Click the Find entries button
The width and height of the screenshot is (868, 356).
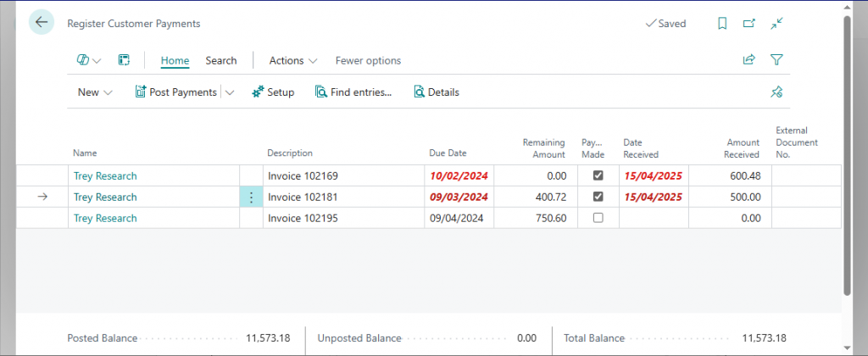pos(353,92)
